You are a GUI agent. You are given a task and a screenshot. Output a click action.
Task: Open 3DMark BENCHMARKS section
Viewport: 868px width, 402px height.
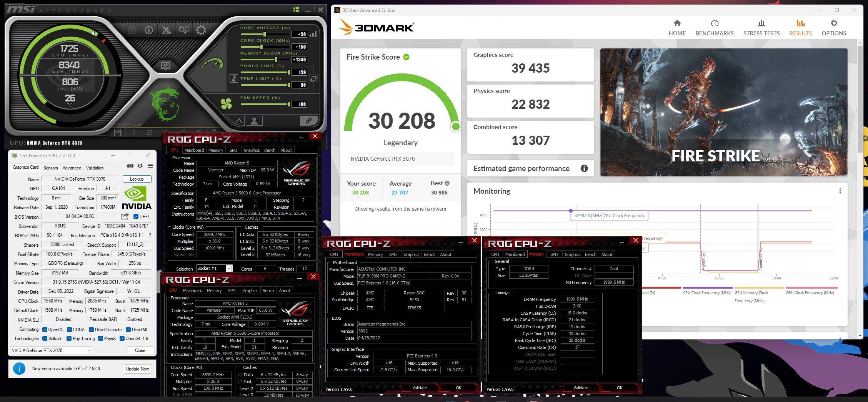coord(714,28)
